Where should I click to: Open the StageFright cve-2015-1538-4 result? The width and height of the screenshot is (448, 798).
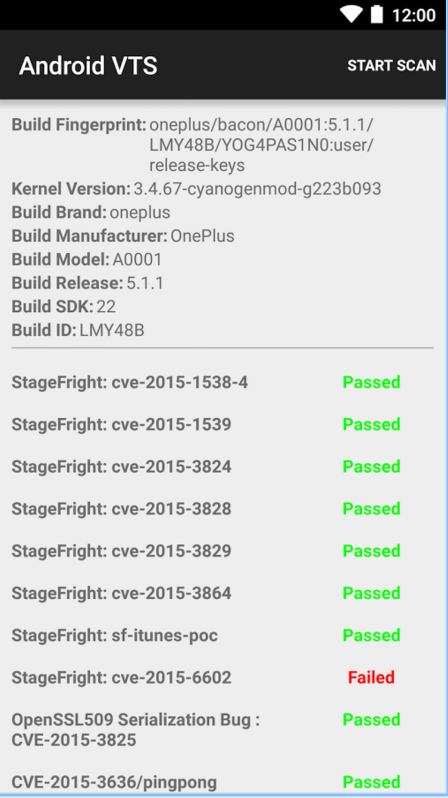tap(222, 382)
